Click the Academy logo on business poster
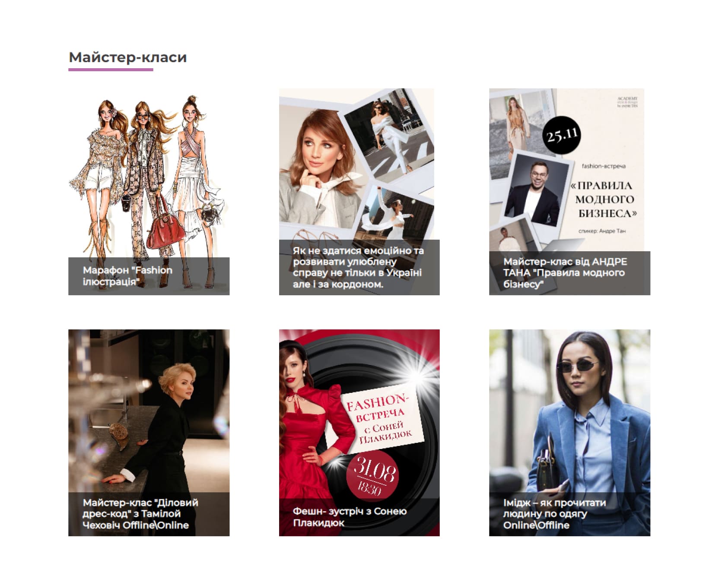This screenshot has height=588, width=706. pos(627,102)
